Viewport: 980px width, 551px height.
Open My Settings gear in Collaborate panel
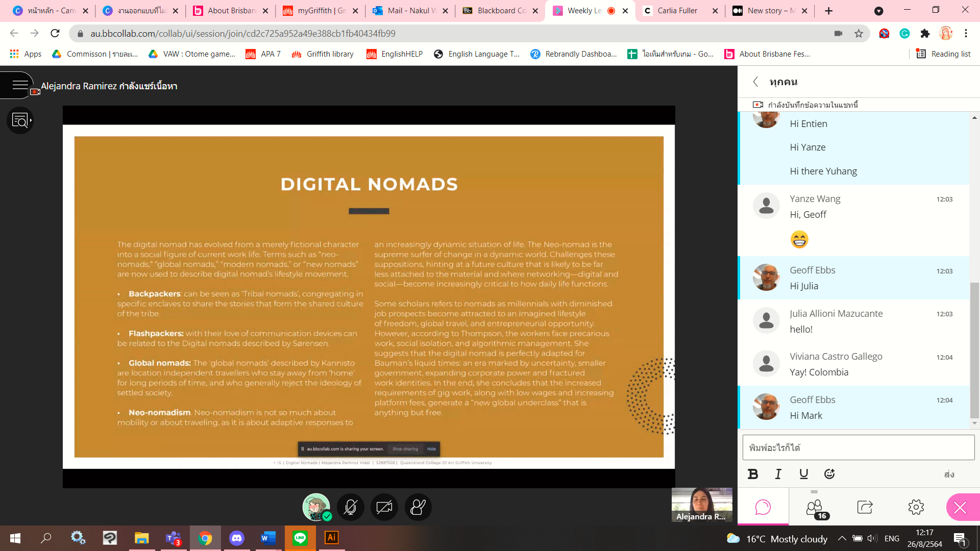point(916,507)
